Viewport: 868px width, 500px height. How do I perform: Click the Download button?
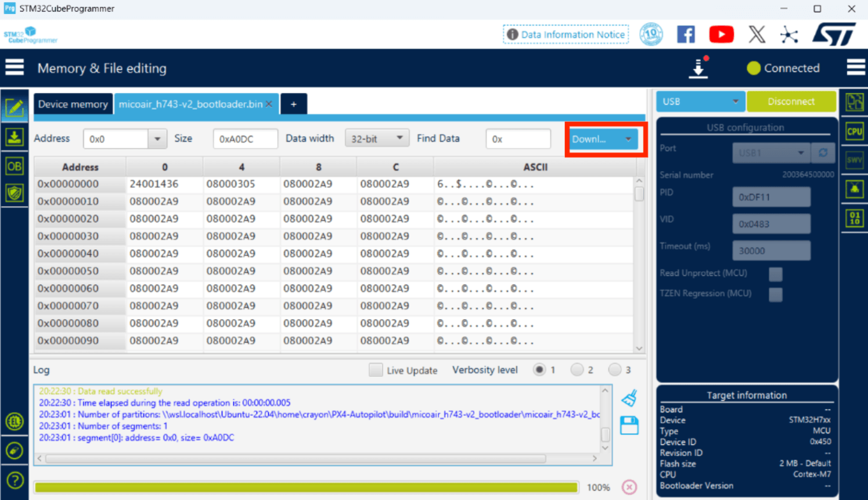[x=595, y=139]
